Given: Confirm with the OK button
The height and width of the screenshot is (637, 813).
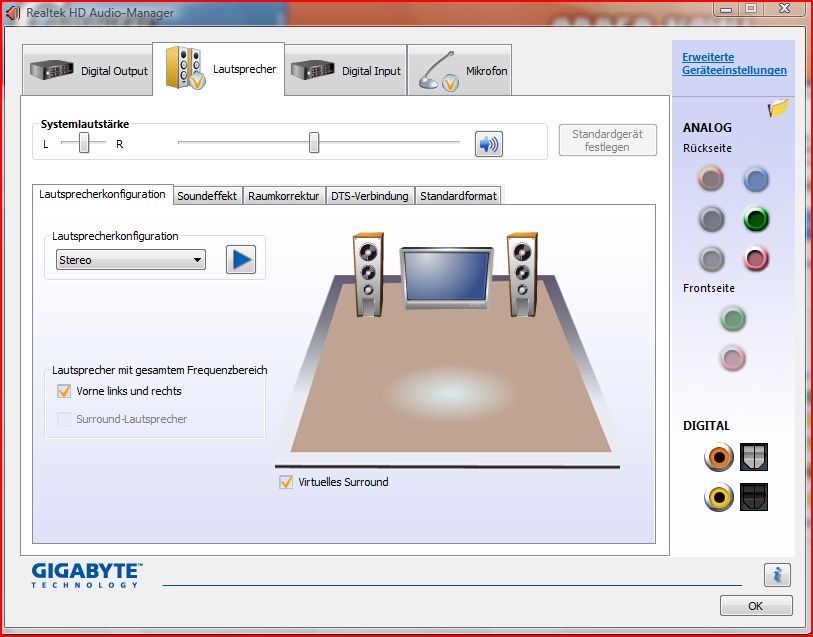Looking at the screenshot, I should (x=756, y=605).
